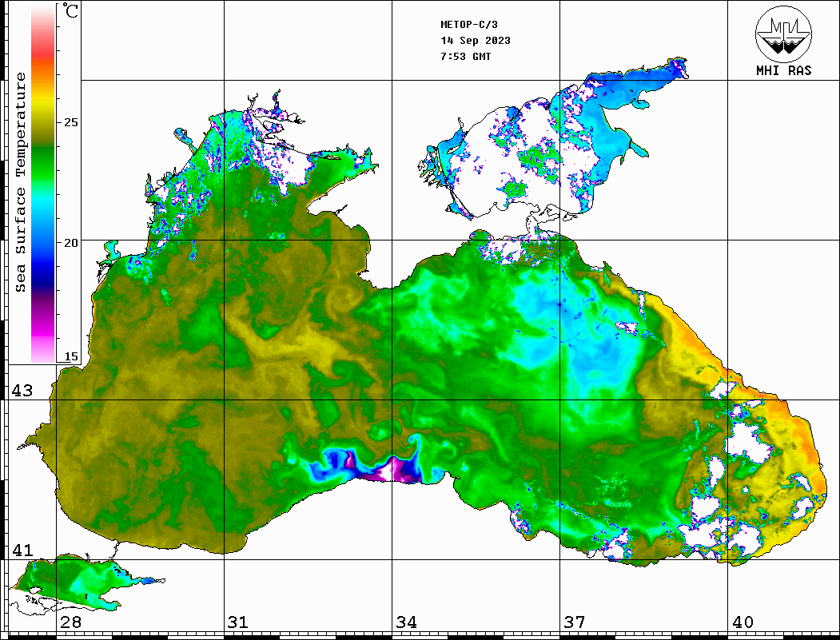Click the '14 Sep 2023' date text
Image resolution: width=840 pixels, height=640 pixels.
[x=476, y=41]
